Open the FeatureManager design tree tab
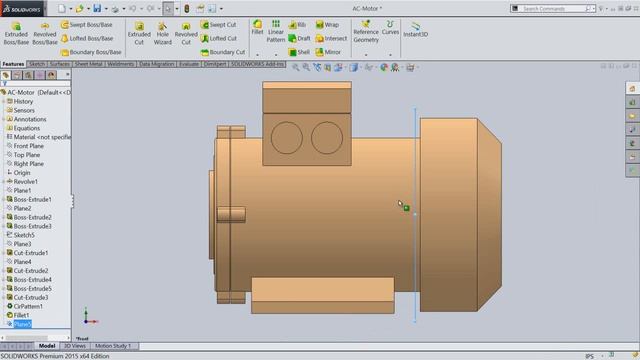 click(6, 75)
